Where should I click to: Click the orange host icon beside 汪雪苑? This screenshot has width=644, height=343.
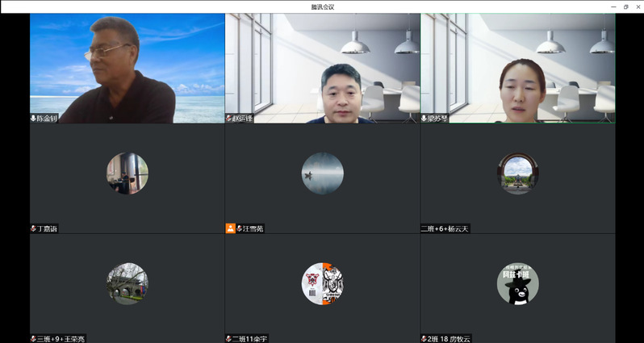[x=230, y=228]
